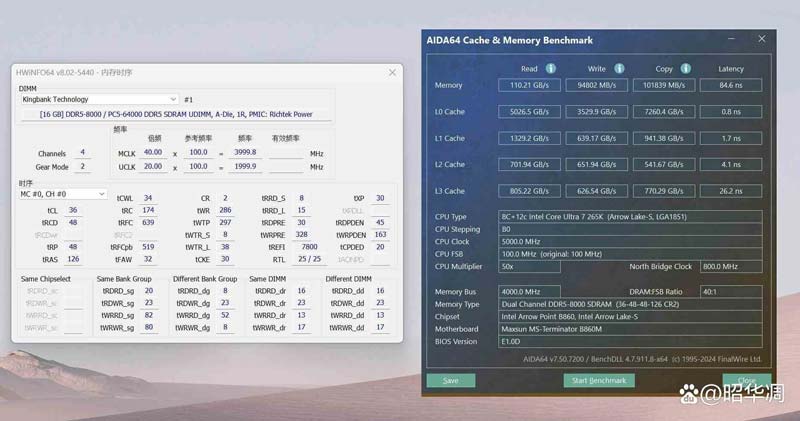Click the tWRPRE timing value 328

[302, 235]
